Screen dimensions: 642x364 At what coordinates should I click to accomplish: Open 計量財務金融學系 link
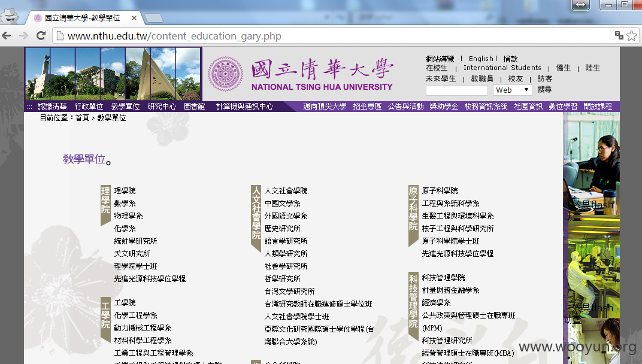click(450, 290)
